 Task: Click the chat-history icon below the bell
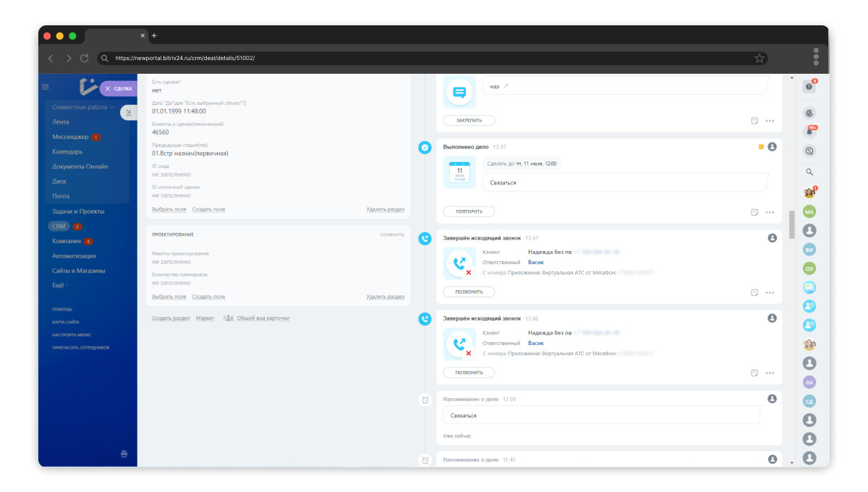click(x=809, y=151)
